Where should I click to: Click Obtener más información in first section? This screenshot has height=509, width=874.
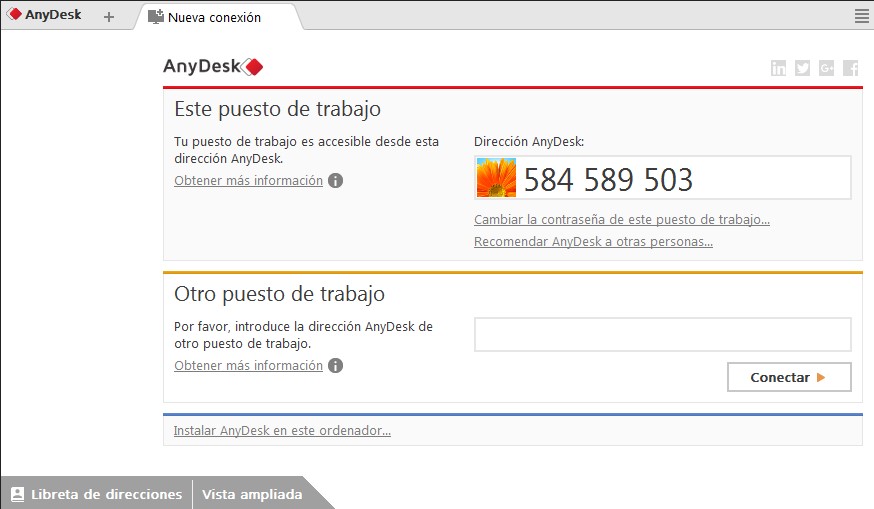tap(248, 181)
